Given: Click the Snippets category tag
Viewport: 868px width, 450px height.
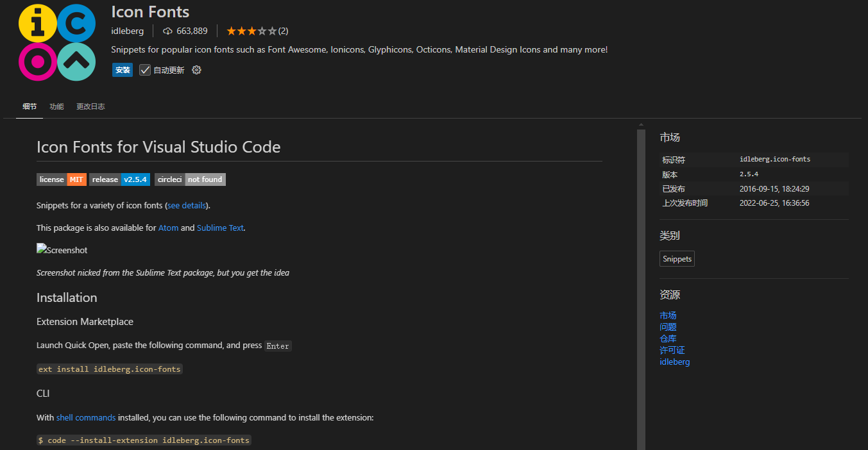Looking at the screenshot, I should [677, 259].
